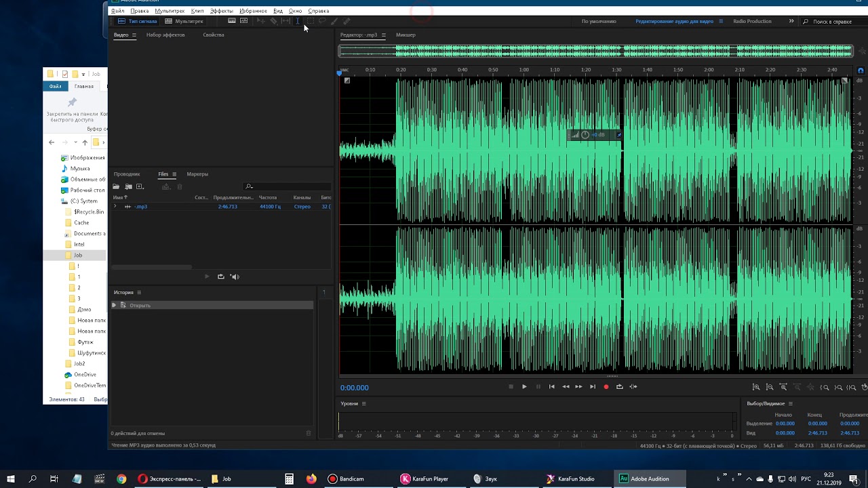Expand the -.mp3 file entry arrow
The height and width of the screenshot is (488, 868).
(x=115, y=206)
